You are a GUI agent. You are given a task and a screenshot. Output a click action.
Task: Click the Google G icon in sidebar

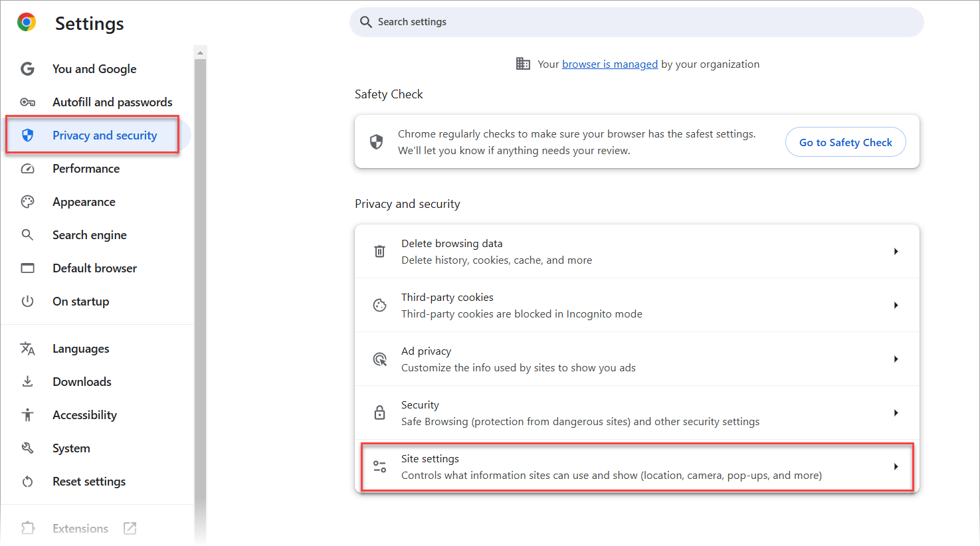[27, 69]
